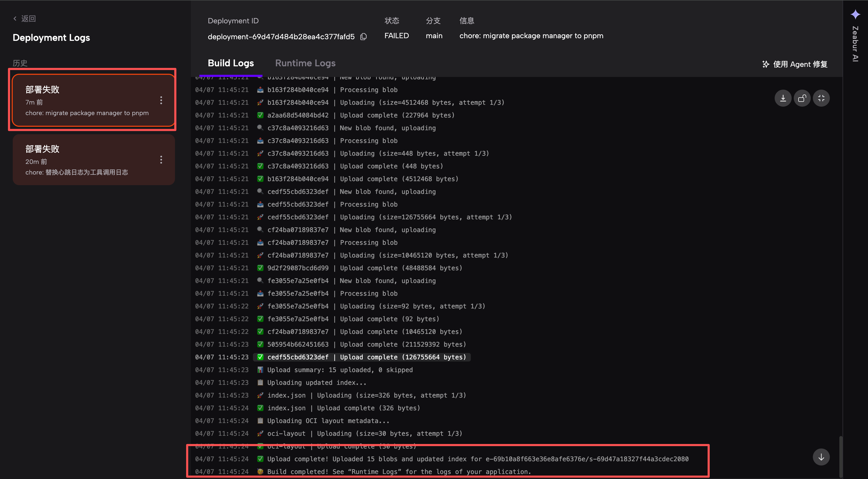Collapse the fullscreen log view
The height and width of the screenshot is (479, 868).
tap(821, 98)
